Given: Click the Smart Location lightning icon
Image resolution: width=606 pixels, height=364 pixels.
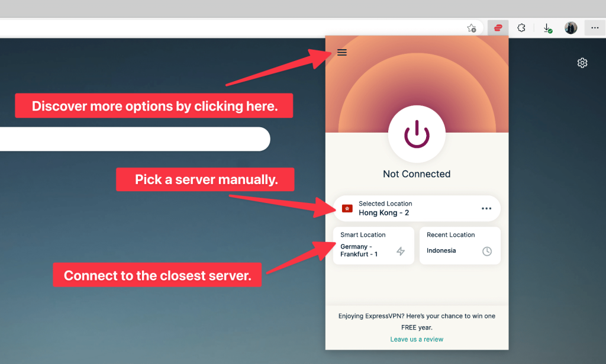Looking at the screenshot, I should (x=401, y=251).
